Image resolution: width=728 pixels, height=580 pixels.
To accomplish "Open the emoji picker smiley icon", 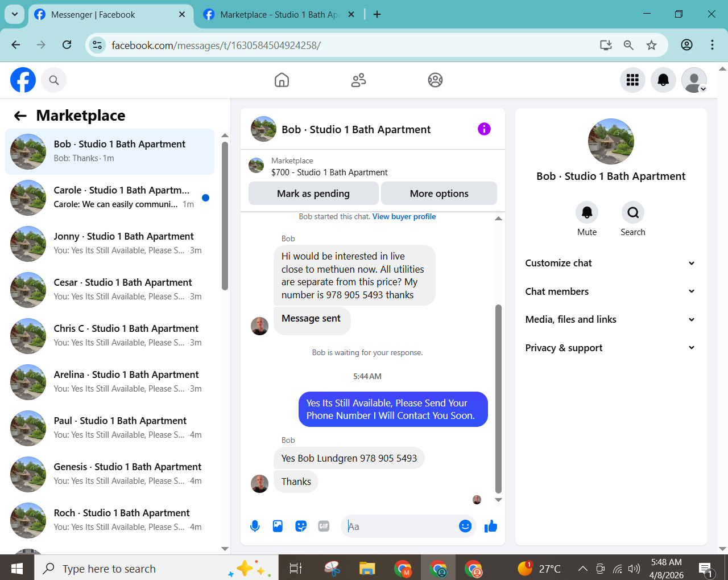I will [465, 526].
